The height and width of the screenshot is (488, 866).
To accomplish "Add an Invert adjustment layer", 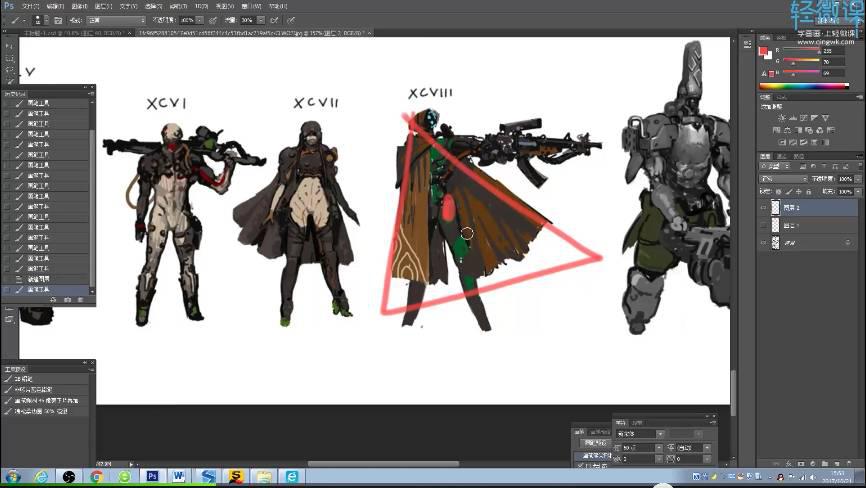I will pos(782,142).
